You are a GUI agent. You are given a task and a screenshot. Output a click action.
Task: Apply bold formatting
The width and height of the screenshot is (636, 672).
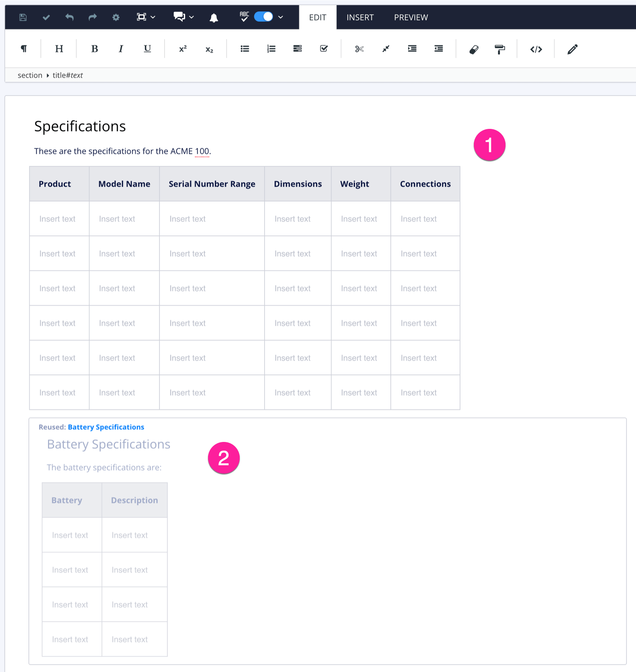click(94, 49)
